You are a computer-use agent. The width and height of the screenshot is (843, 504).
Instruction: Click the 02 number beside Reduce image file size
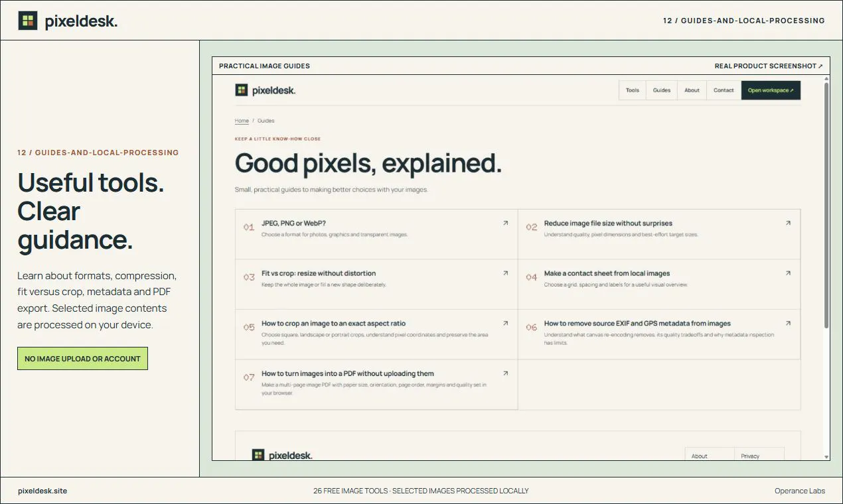point(532,227)
